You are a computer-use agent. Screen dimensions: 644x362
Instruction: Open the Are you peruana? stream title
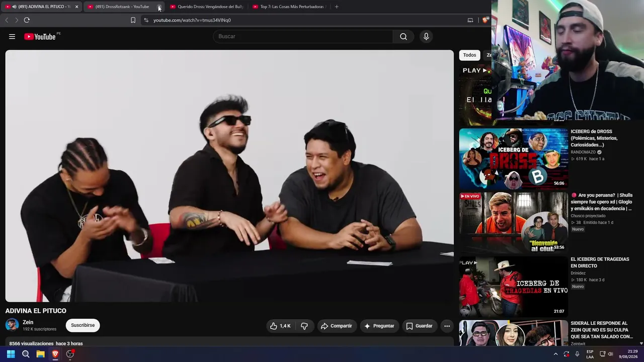(602, 202)
